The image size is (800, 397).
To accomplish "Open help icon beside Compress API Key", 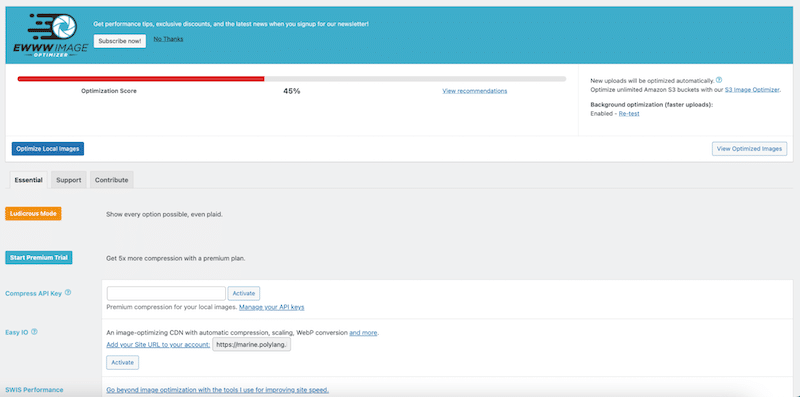I will 68,293.
